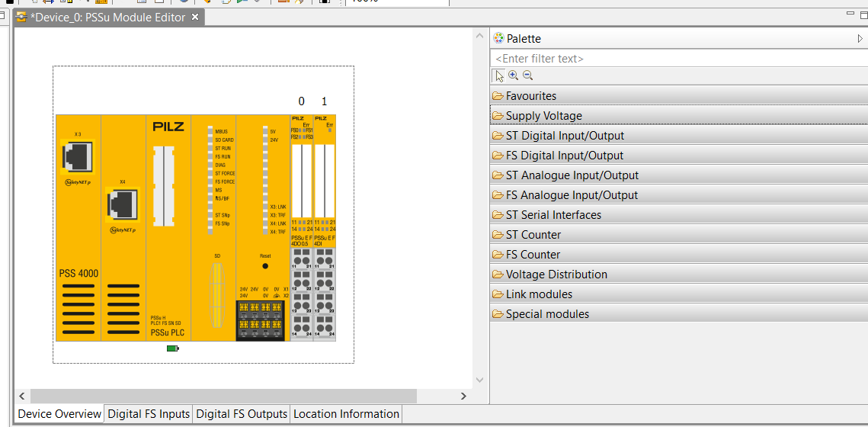
Task: Click the editor vertical scroll up arrow
Action: coord(479,37)
